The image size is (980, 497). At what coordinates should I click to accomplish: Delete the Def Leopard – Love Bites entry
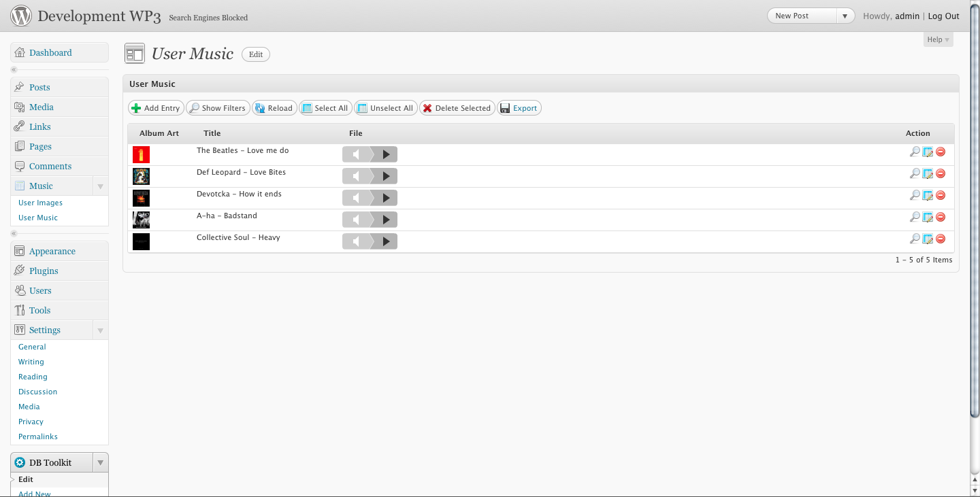(x=941, y=173)
